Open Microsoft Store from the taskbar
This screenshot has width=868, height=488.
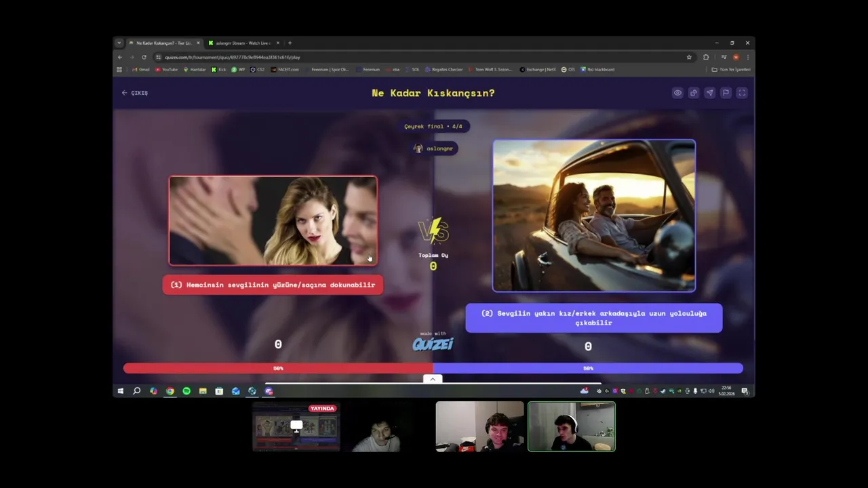[x=219, y=391]
